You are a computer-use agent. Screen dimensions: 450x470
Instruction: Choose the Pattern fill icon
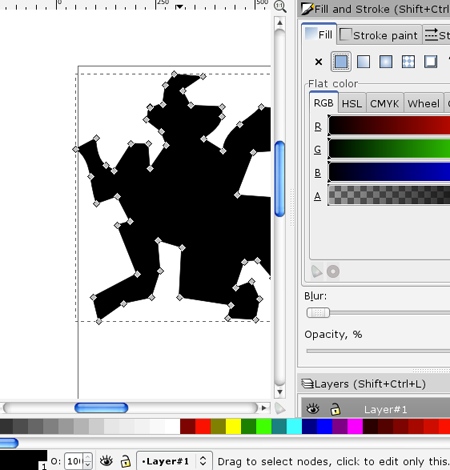408,62
